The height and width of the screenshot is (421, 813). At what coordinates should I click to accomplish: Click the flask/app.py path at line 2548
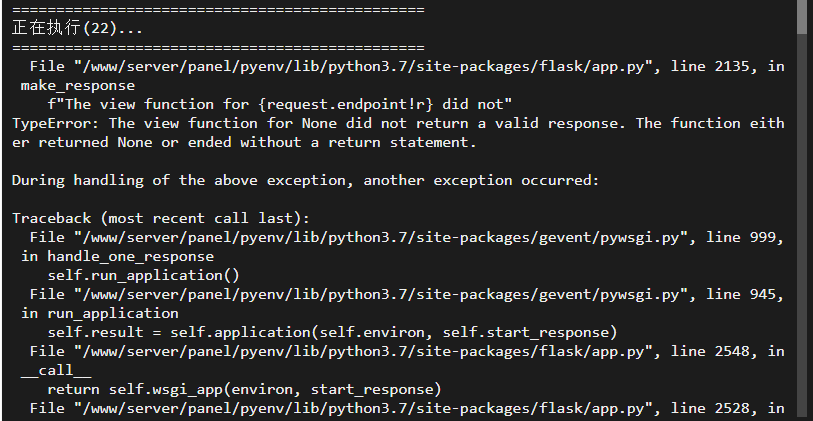pos(364,352)
